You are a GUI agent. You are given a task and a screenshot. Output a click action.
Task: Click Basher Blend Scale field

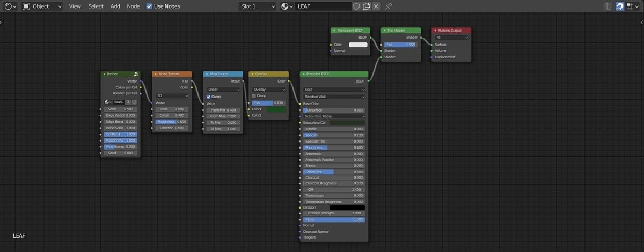pyautogui.click(x=121, y=128)
